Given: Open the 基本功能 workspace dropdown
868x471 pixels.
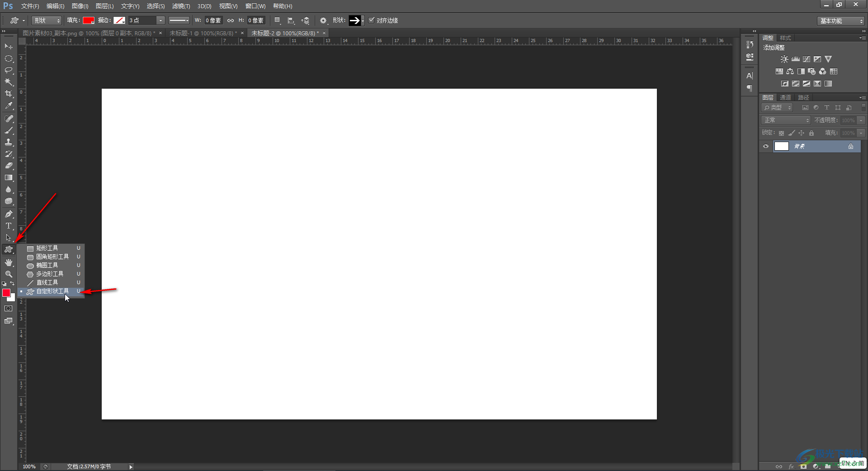Looking at the screenshot, I should pos(841,21).
